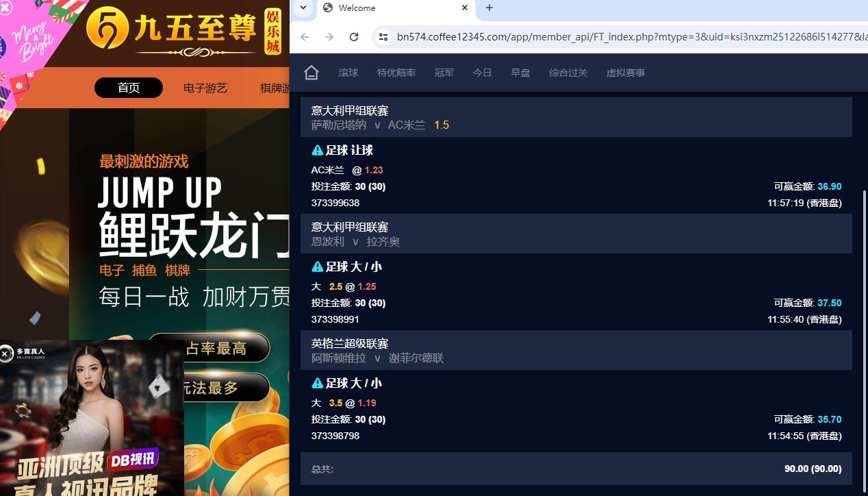Switch to the 今日 tab
The image size is (868, 496).
[x=483, y=73]
